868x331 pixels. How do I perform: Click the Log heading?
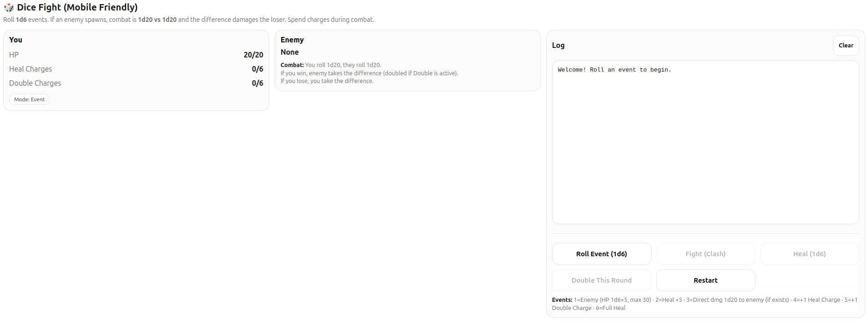[558, 45]
